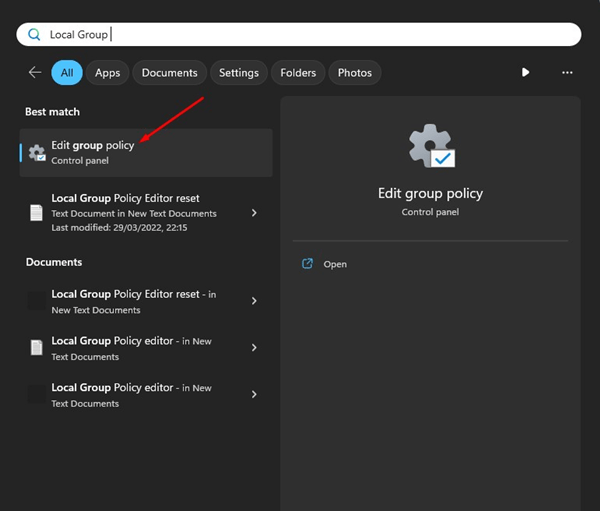Click the magnifier icon in the search box
This screenshot has height=511, width=600.
click(34, 34)
